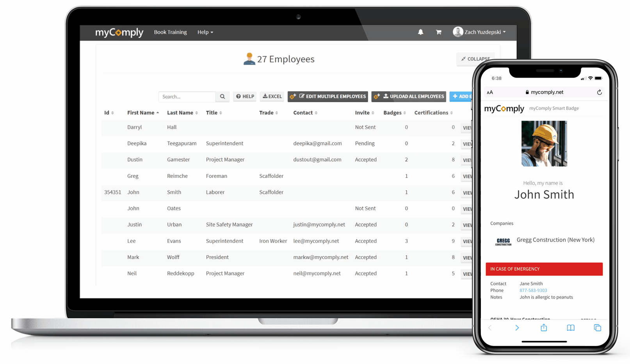Open the Help dropdown menu

(205, 32)
